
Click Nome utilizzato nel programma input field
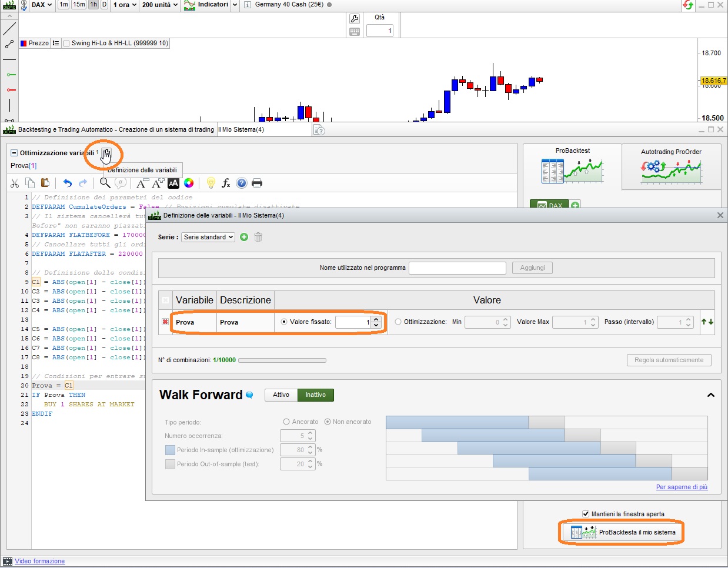click(x=457, y=268)
